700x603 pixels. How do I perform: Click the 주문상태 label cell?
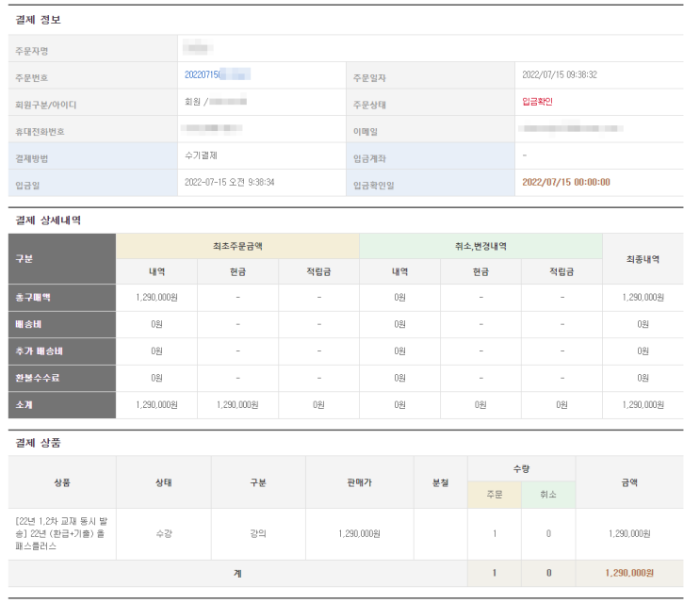[x=431, y=102]
